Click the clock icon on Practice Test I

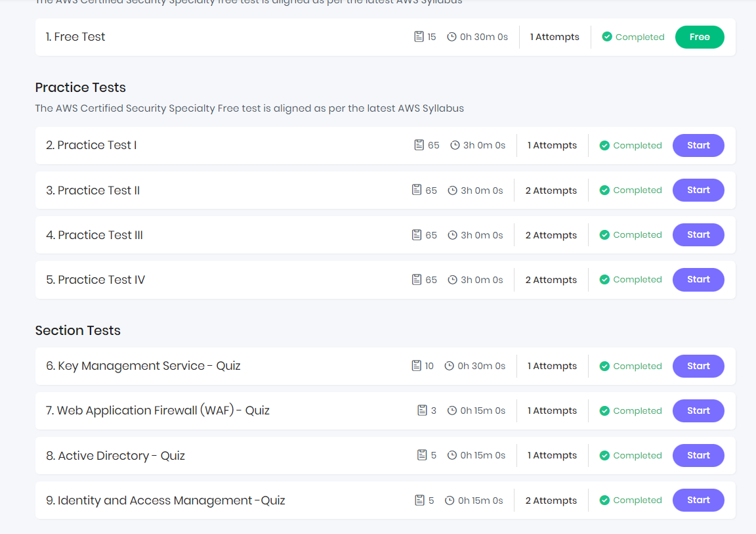coord(455,145)
